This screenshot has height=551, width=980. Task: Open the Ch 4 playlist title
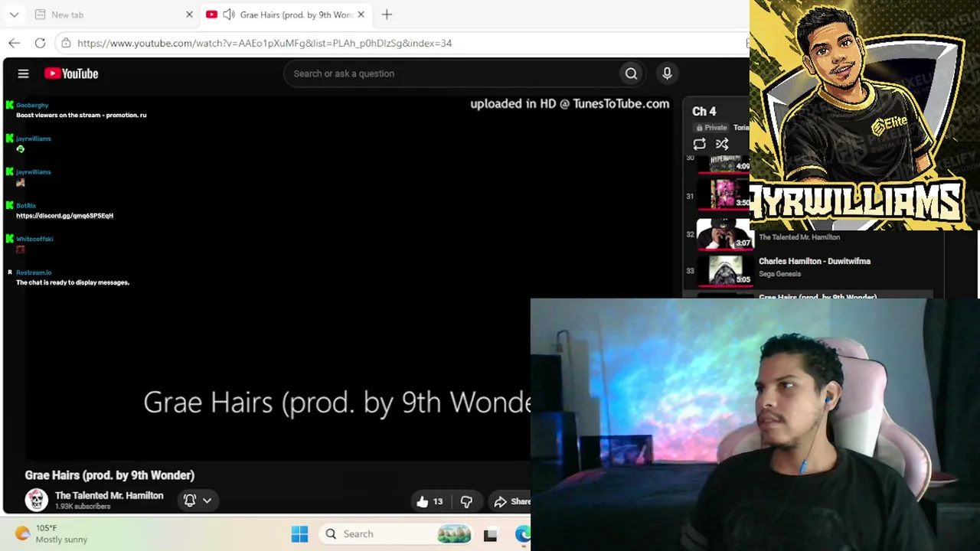pyautogui.click(x=704, y=112)
